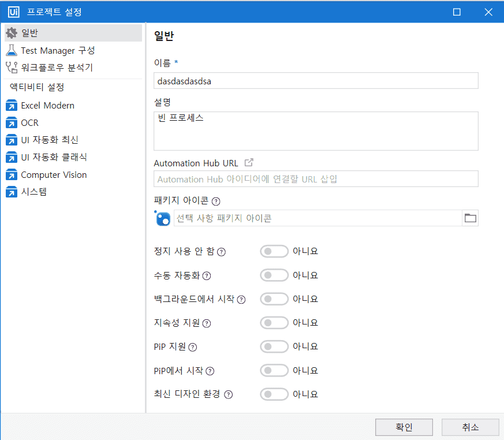The width and height of the screenshot is (504, 440).
Task: Select the 일반 tab in sidebar
Action: [x=73, y=33]
